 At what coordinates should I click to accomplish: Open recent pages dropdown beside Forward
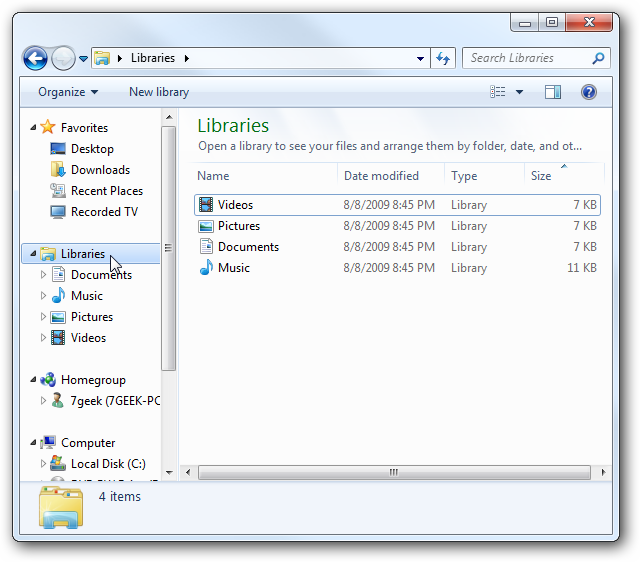(x=83, y=59)
